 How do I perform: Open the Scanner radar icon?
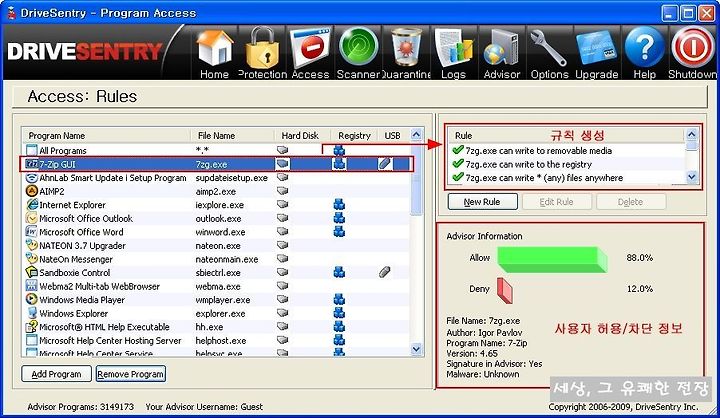coord(358,53)
